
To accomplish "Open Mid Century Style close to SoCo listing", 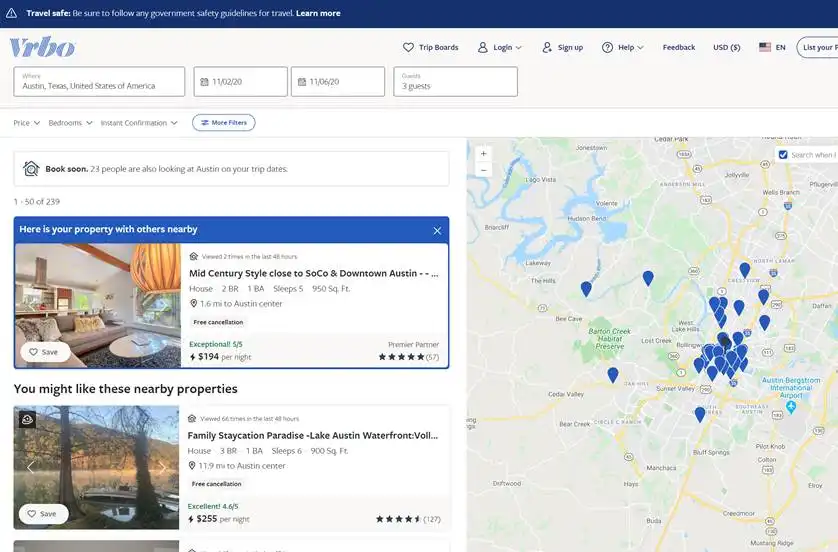I will point(314,273).
